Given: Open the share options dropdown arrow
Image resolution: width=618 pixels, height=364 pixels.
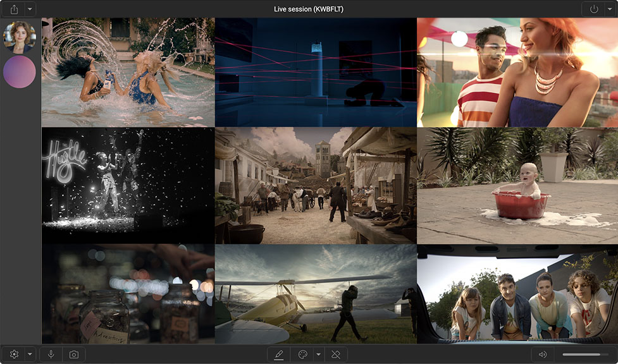Looking at the screenshot, I should (x=30, y=9).
